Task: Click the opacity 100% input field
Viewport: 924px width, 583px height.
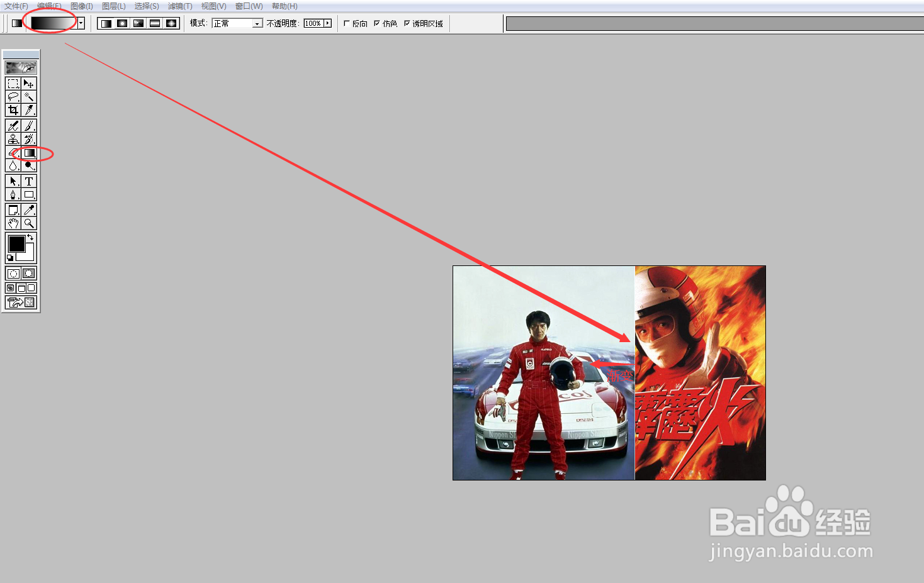Action: pyautogui.click(x=313, y=23)
